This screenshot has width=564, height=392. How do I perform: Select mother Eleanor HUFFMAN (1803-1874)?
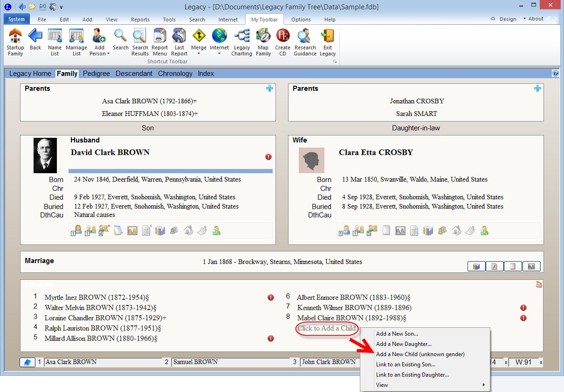pyautogui.click(x=149, y=114)
